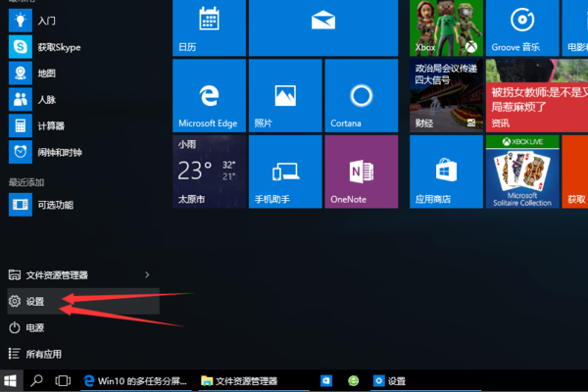Open Task View on the taskbar

[63, 381]
